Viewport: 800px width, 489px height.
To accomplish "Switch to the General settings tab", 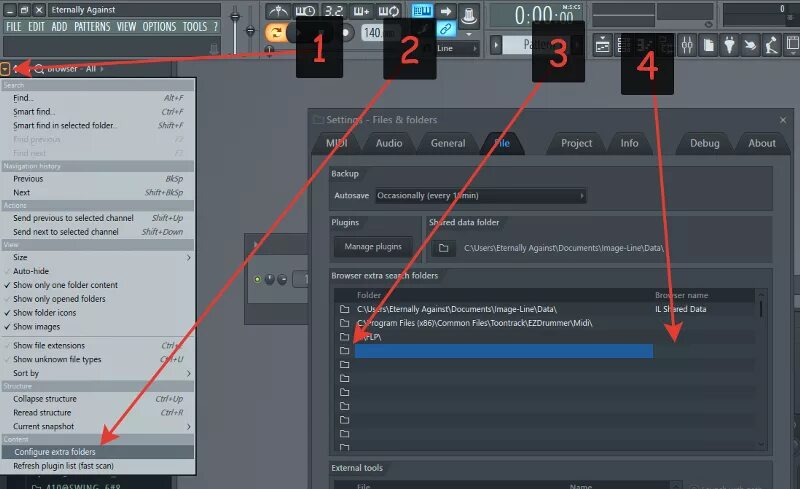I will (448, 143).
